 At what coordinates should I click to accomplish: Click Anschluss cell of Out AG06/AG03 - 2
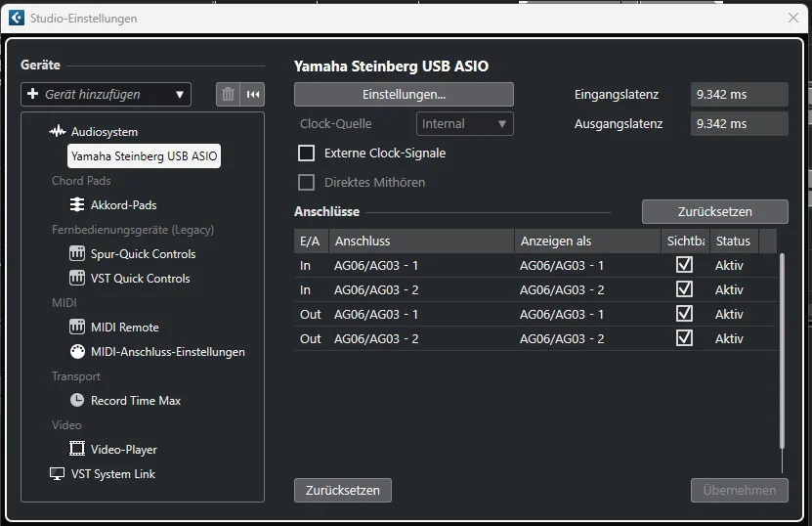(x=421, y=338)
